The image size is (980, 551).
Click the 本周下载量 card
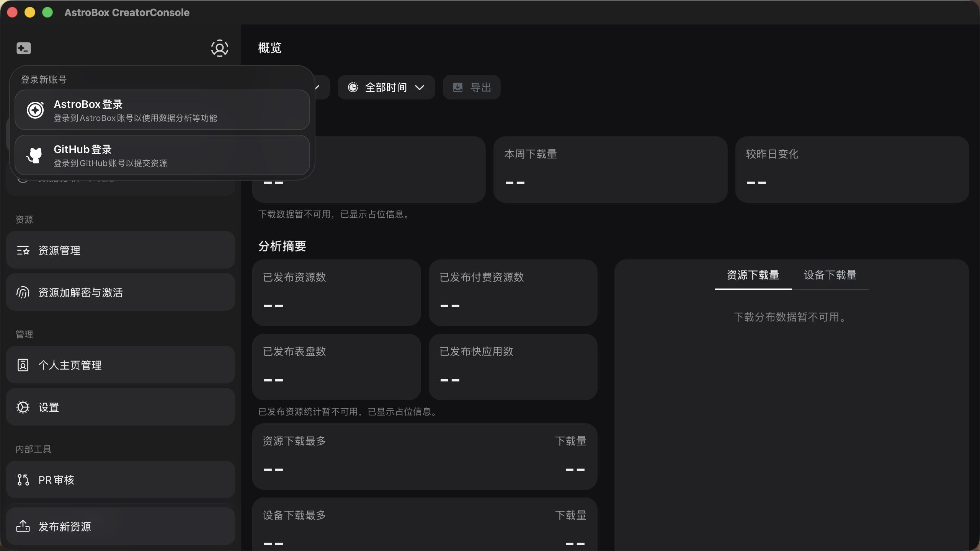(610, 170)
